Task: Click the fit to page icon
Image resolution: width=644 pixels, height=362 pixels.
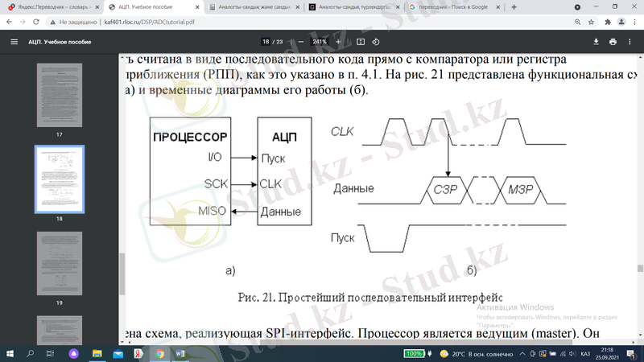Action: (x=361, y=42)
